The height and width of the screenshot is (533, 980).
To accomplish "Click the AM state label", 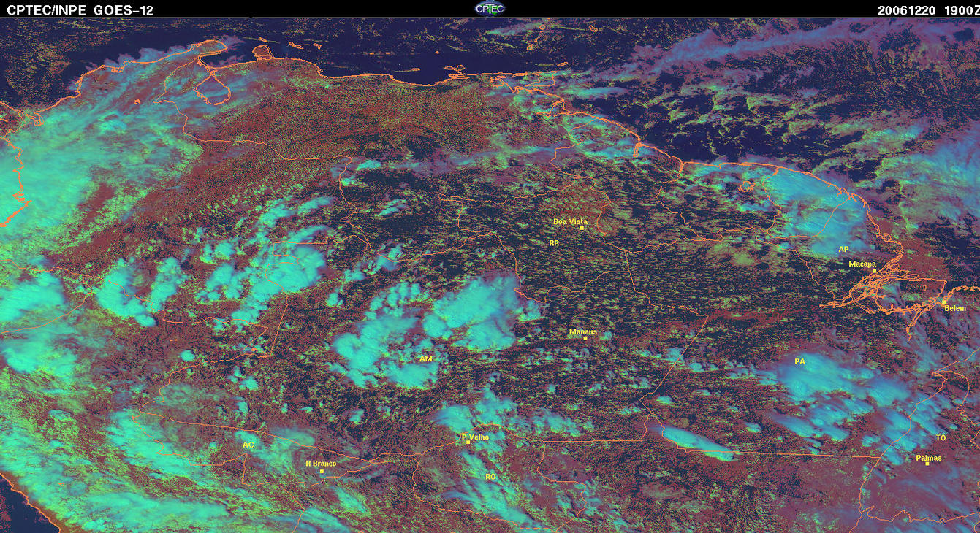I will [426, 359].
